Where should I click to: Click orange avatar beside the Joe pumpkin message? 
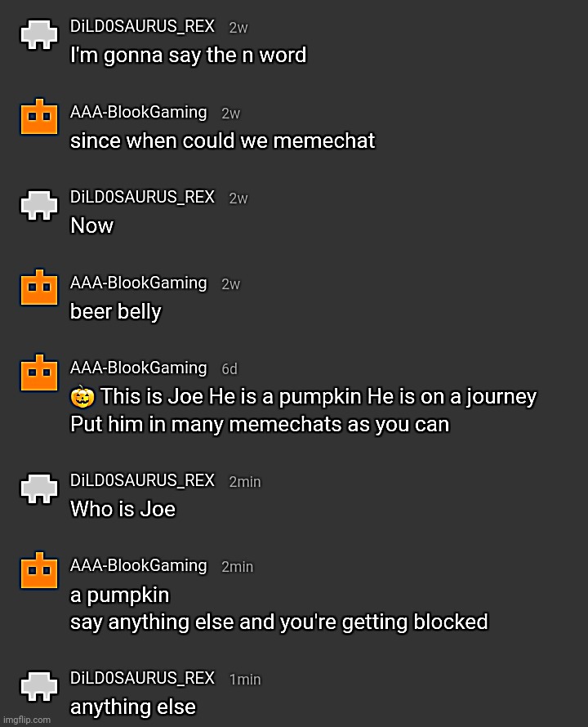(39, 372)
